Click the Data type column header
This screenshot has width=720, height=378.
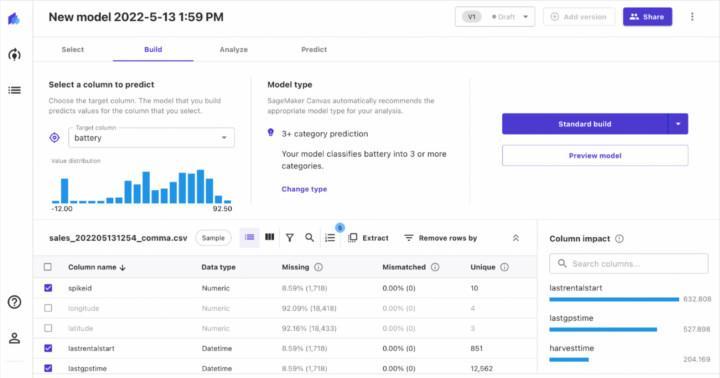pos(218,267)
